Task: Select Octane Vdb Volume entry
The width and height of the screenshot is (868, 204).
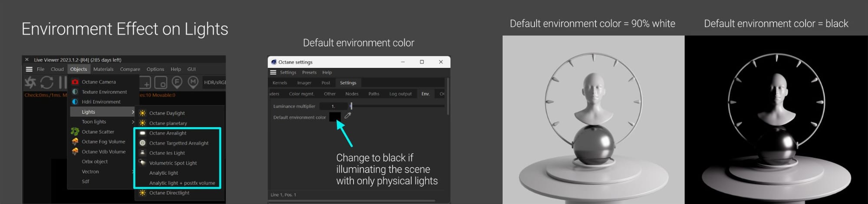Action: pos(103,151)
